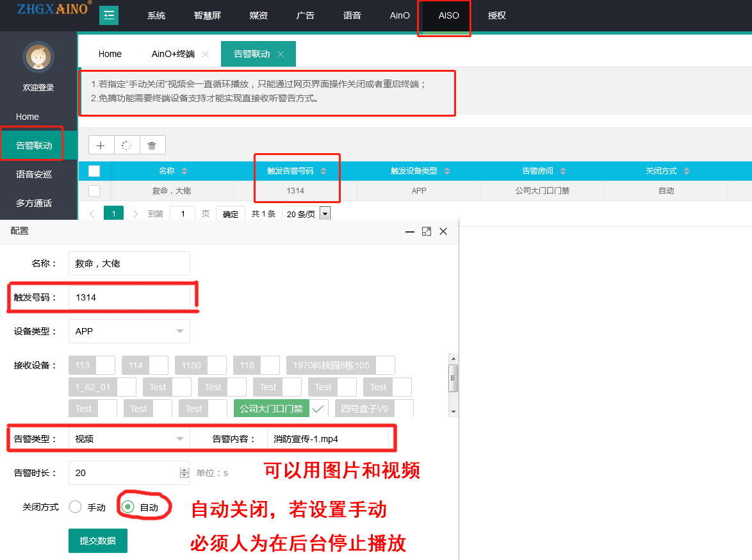
Task: Click the user avatar in the sidebar
Action: coord(38,57)
